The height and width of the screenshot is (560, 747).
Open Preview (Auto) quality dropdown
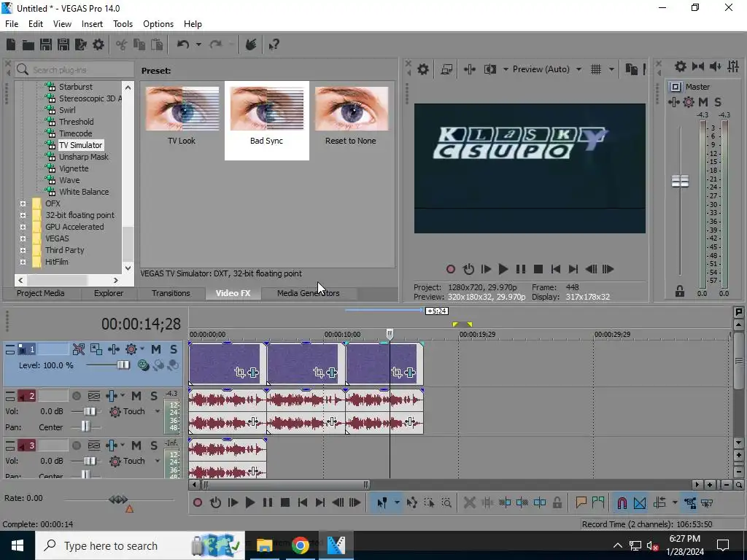578,69
